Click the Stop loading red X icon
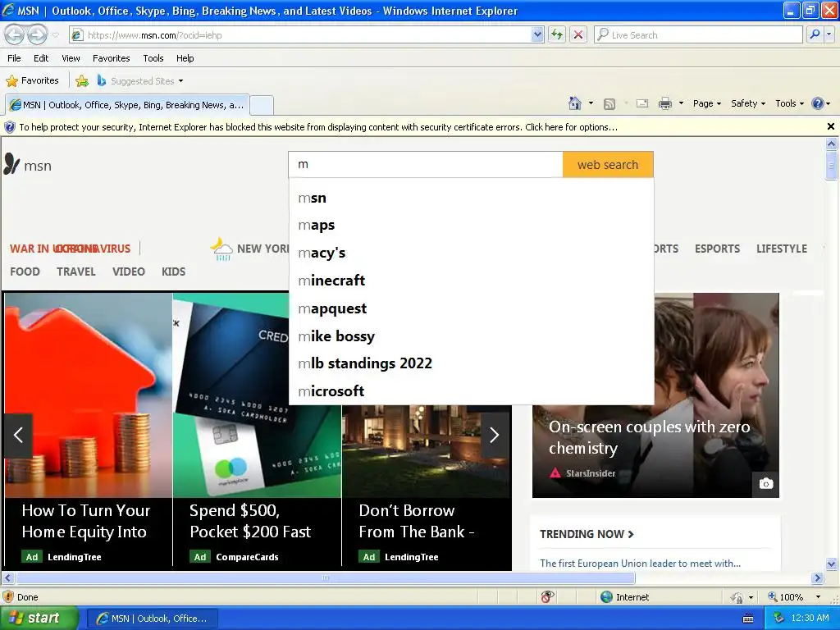840x630 pixels. point(578,34)
